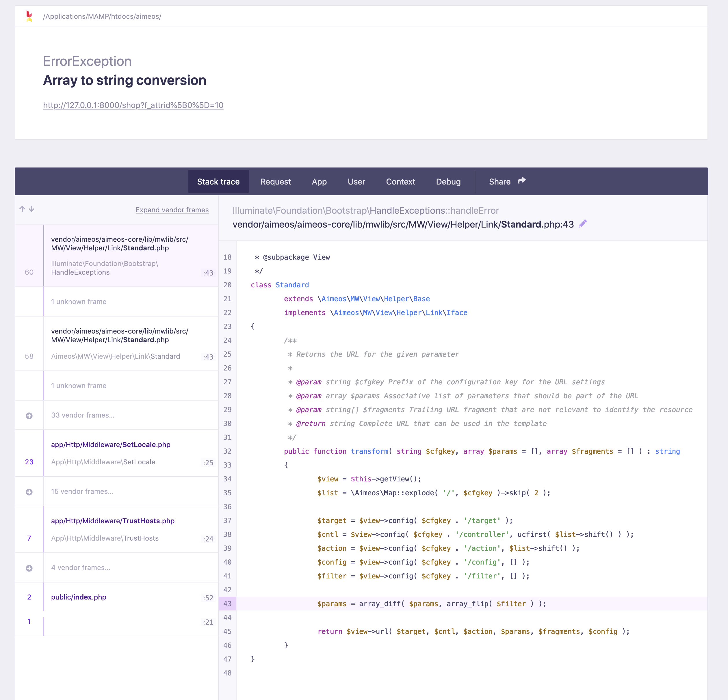Click the Share button
The width and height of the screenshot is (728, 700).
(x=499, y=182)
